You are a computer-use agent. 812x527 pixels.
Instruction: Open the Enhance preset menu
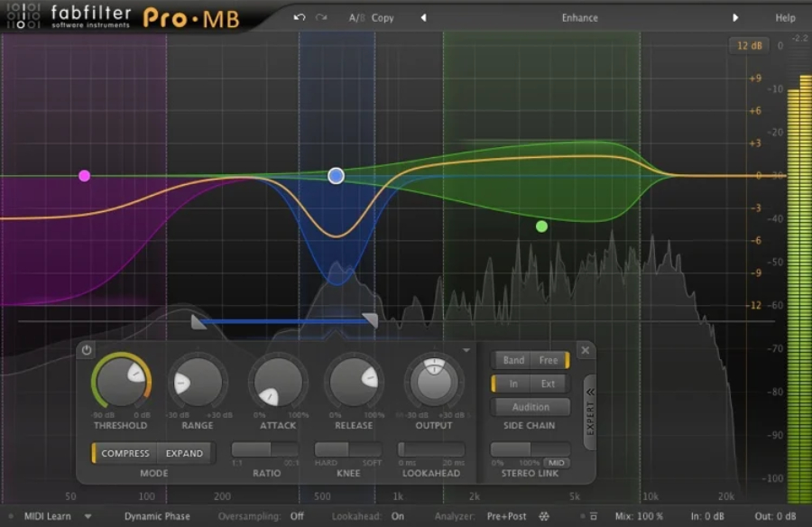pos(578,17)
